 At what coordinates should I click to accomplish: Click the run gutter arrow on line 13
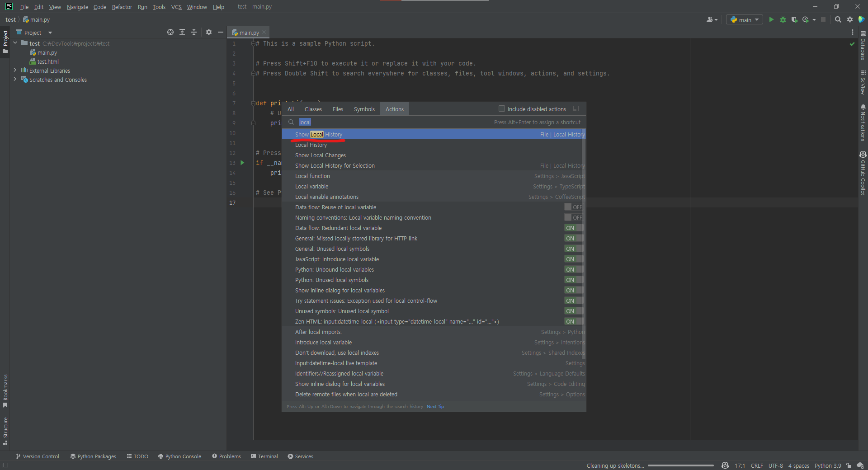click(x=242, y=163)
